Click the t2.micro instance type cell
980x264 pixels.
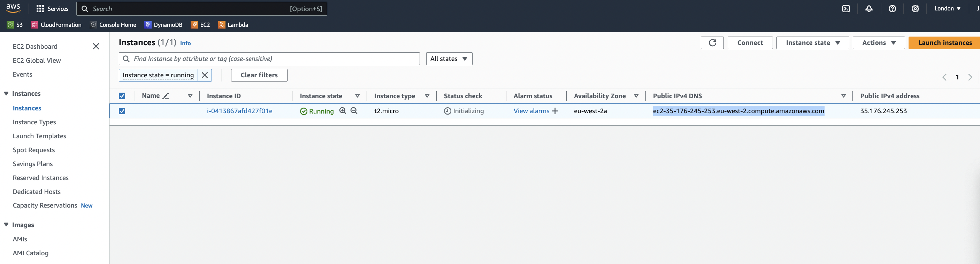tap(386, 111)
